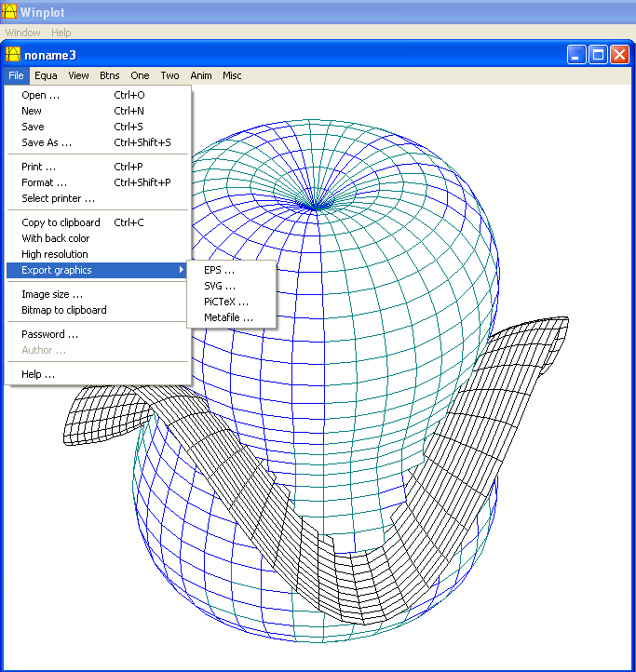The height and width of the screenshot is (672, 636).
Task: Close the noname3 window
Action: point(619,55)
